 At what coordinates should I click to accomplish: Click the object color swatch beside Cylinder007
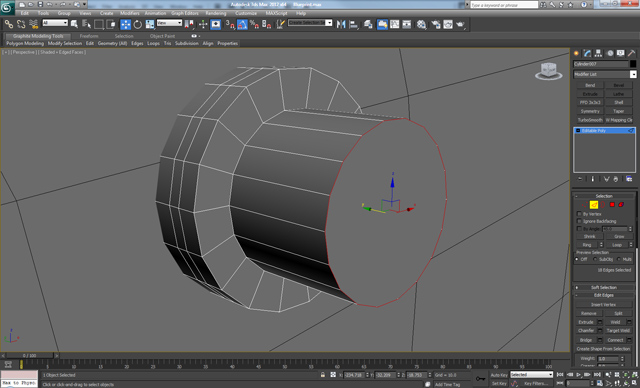[633, 64]
